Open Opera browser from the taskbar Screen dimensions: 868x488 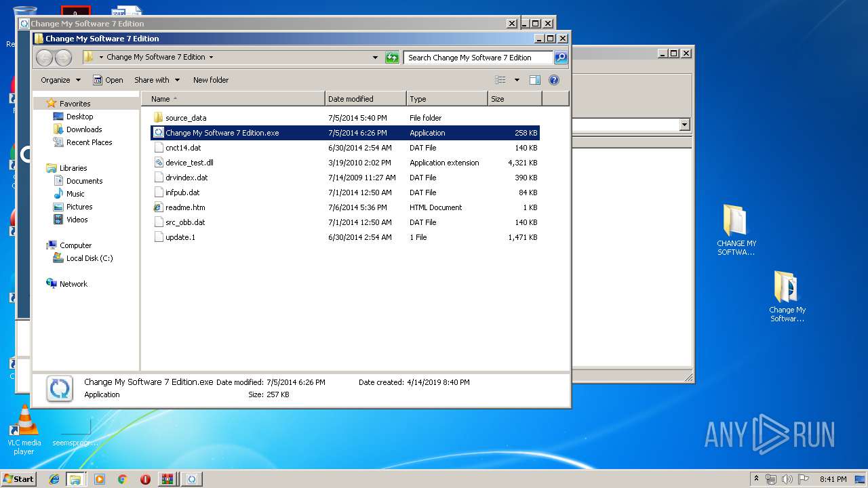(145, 479)
